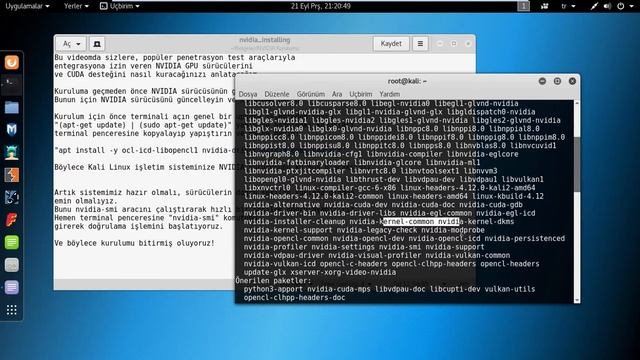
Task: Click the 'apt install -y ocl-icd-libopencl1' line
Action: [x=145, y=150]
